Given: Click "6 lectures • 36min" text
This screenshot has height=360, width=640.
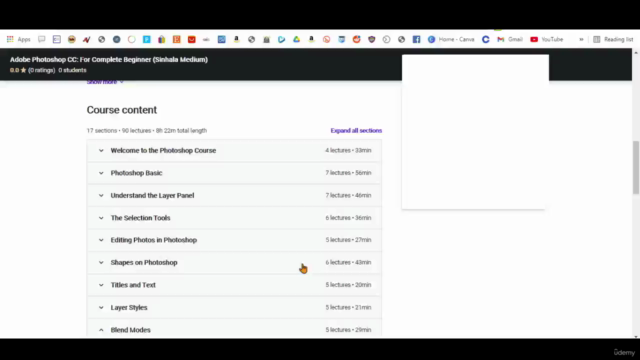Looking at the screenshot, I should click(348, 218).
